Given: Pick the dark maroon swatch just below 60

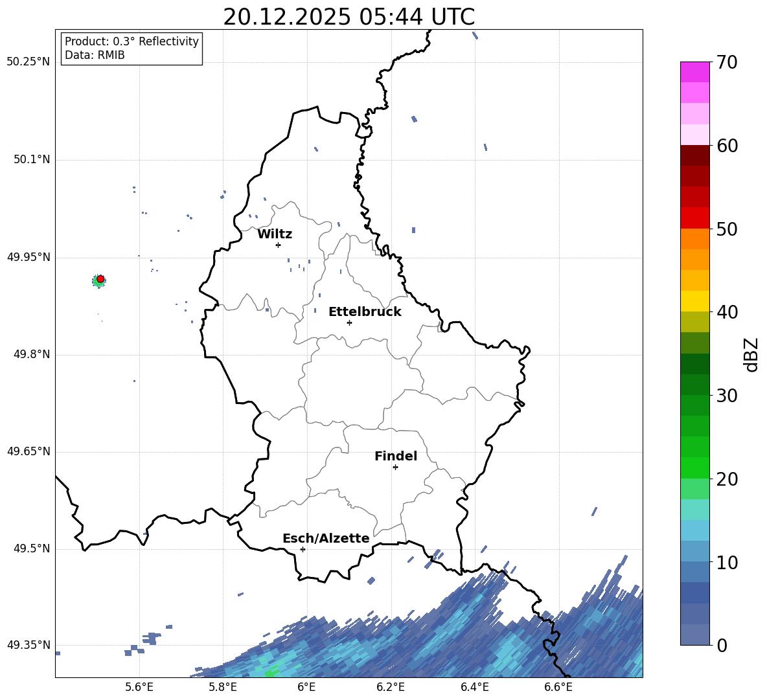Looking at the screenshot, I should click(x=694, y=155).
